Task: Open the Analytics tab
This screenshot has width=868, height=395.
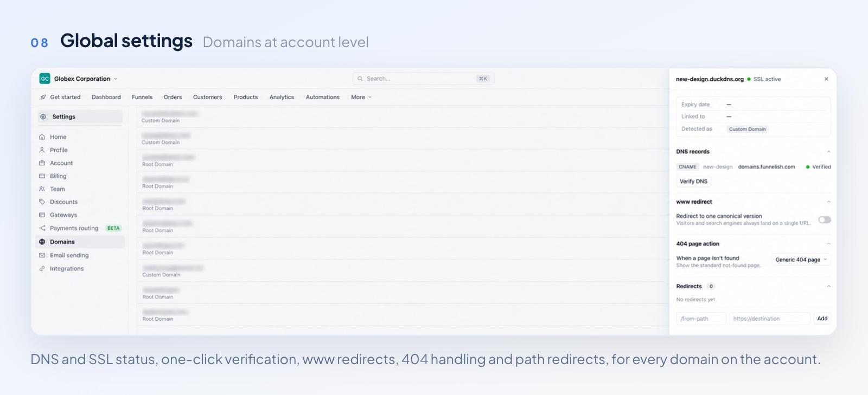Action: 282,97
